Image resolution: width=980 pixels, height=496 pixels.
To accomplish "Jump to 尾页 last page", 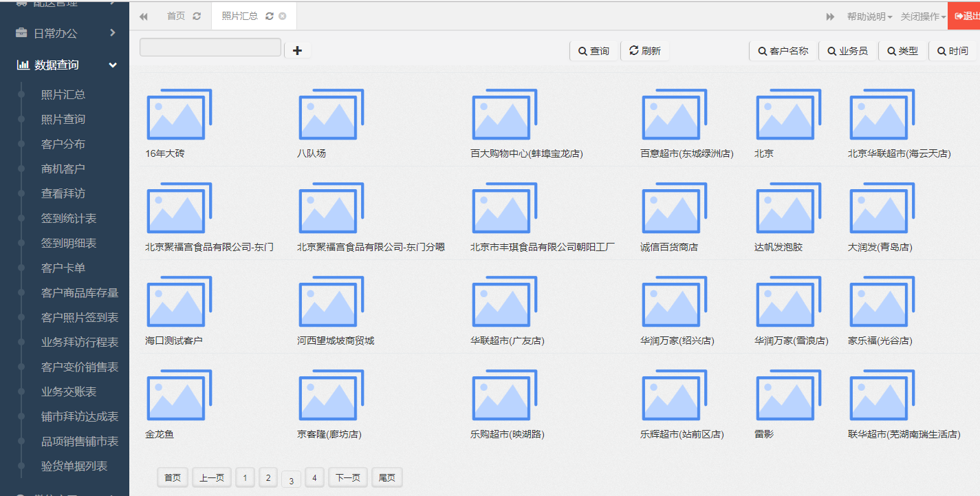I will (x=387, y=477).
